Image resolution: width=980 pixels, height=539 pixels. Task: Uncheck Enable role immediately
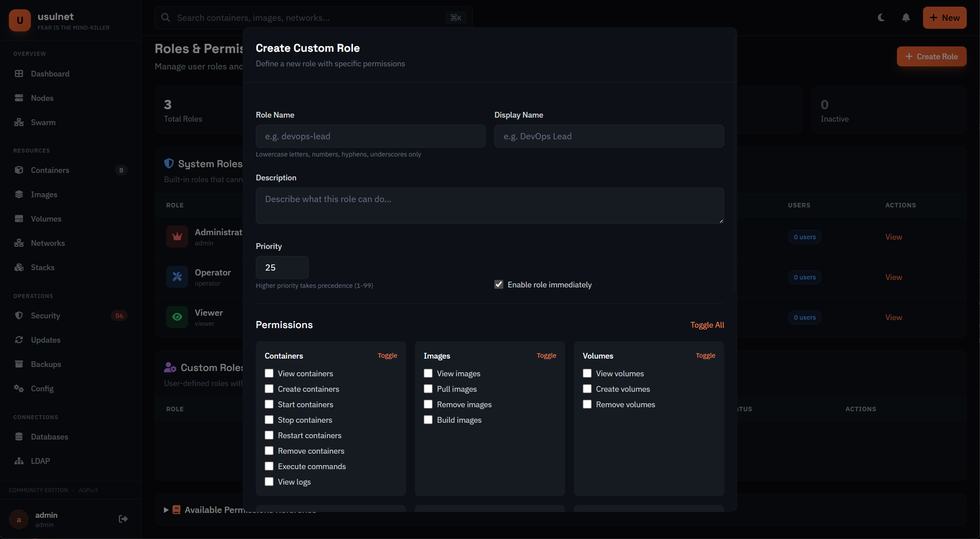tap(498, 284)
